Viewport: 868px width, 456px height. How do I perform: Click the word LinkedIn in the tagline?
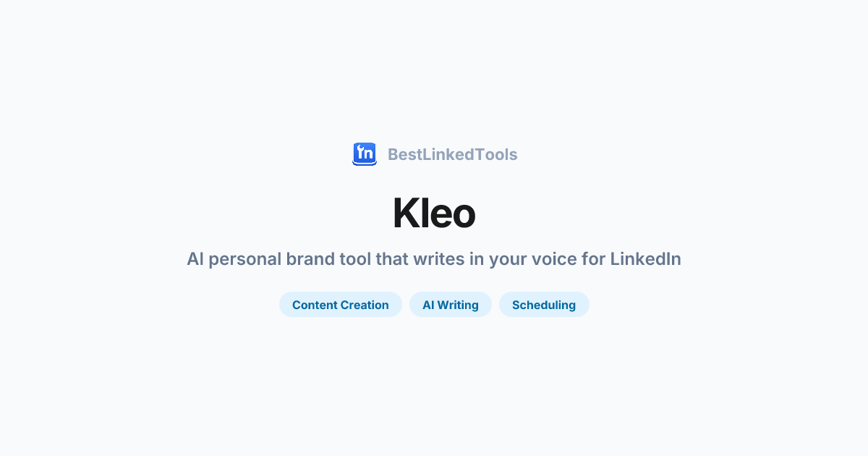tap(645, 259)
